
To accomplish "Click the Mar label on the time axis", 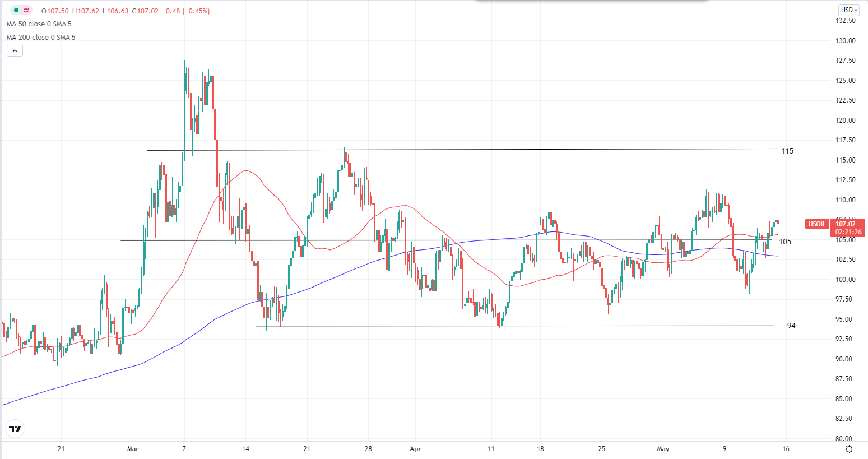I will pyautogui.click(x=133, y=449).
